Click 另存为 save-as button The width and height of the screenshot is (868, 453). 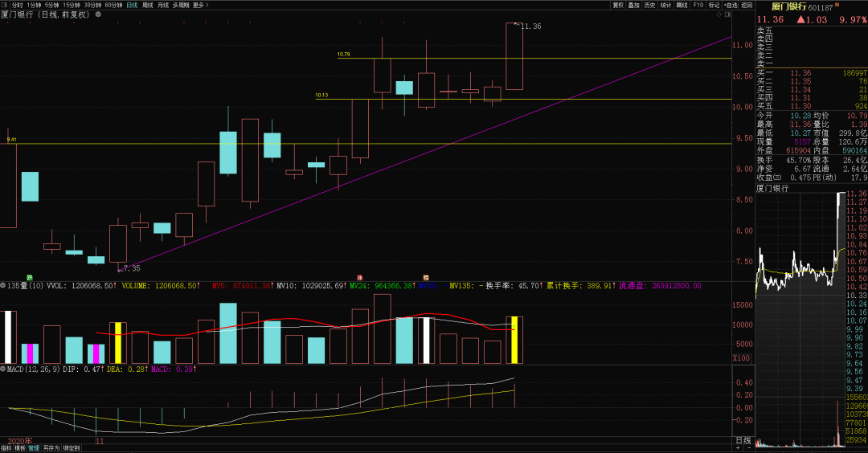[x=51, y=448]
